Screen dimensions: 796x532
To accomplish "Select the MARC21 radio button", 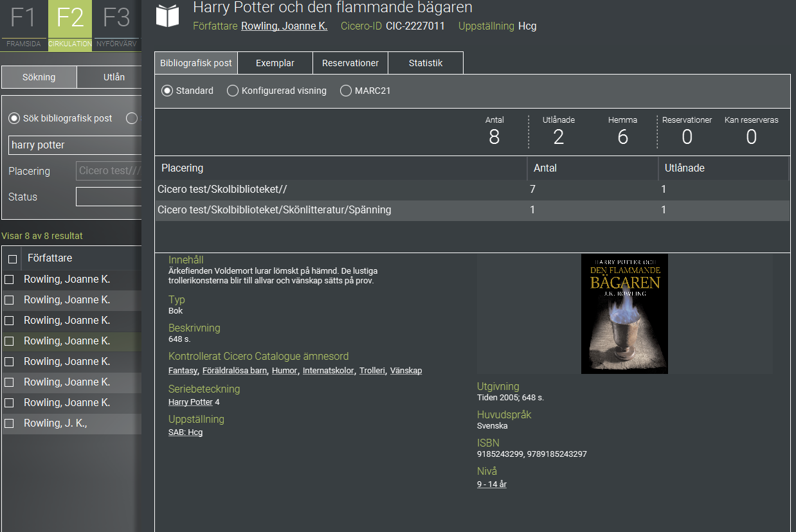I will (346, 91).
